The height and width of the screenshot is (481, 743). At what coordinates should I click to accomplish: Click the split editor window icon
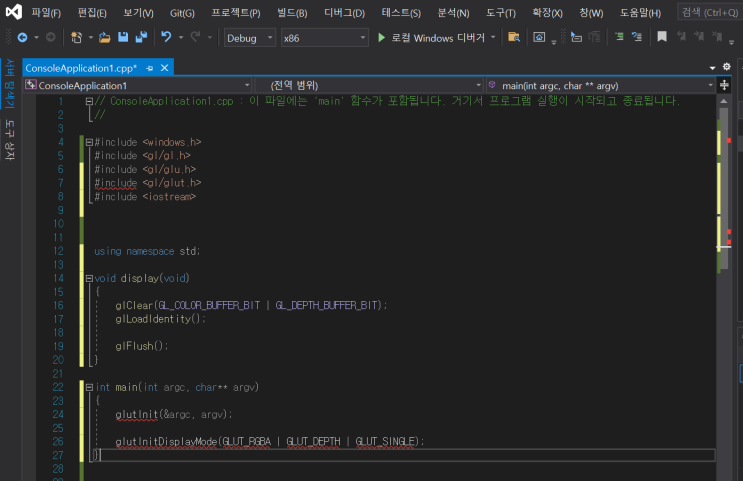(x=724, y=85)
